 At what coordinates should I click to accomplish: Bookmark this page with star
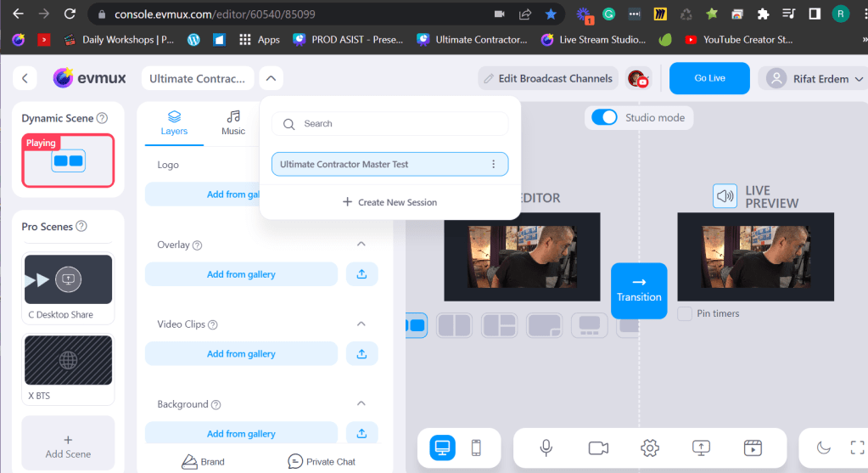[551, 14]
